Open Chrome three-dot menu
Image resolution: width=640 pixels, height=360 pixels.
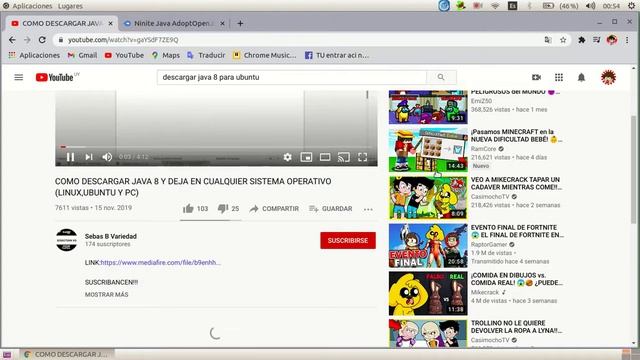pos(627,40)
